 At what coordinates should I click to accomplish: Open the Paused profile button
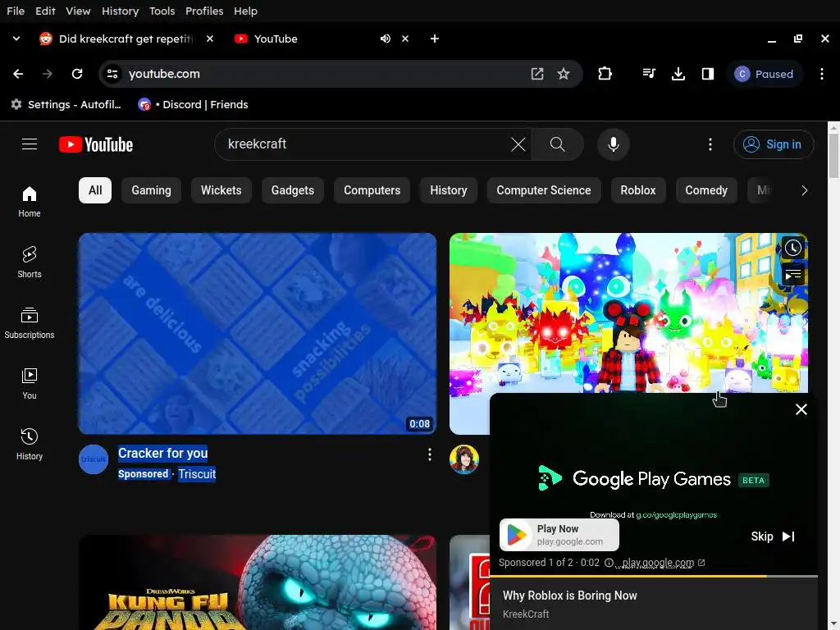(764, 74)
